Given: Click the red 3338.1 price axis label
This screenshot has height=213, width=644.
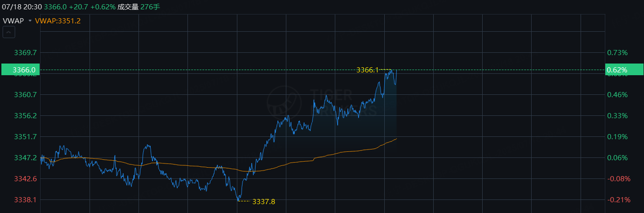Looking at the screenshot, I should 26,199.
